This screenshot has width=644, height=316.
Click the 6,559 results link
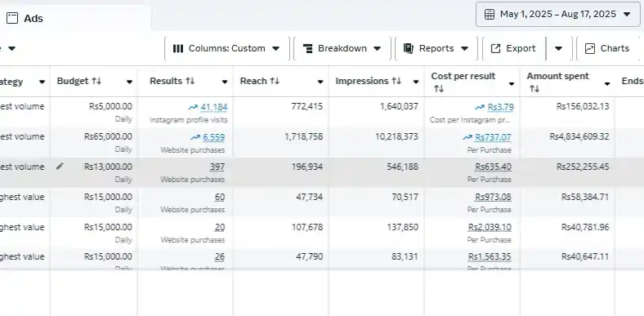tap(214, 137)
